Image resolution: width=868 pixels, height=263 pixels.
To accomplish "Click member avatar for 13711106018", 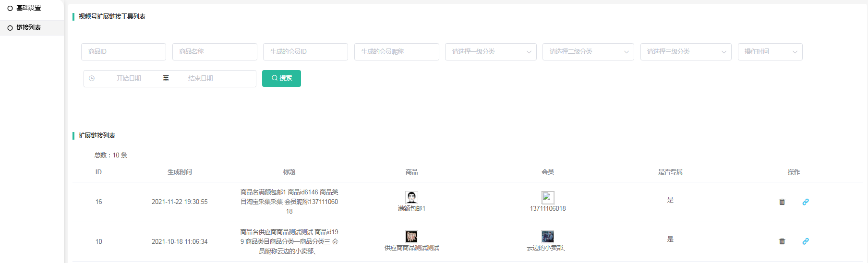I will pos(548,197).
